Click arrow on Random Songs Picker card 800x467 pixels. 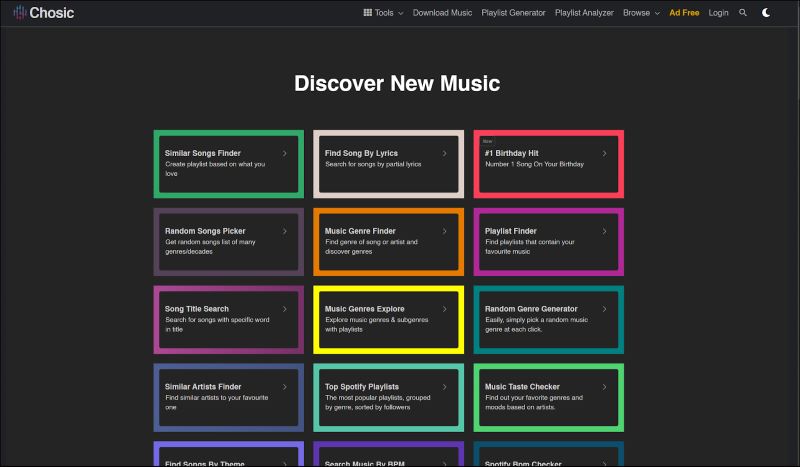click(x=285, y=231)
